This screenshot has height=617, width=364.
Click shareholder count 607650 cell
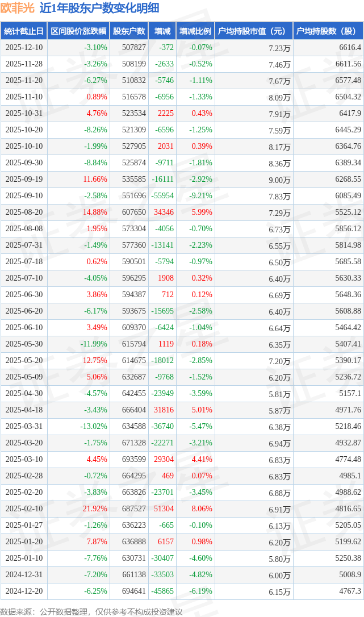coord(134,212)
